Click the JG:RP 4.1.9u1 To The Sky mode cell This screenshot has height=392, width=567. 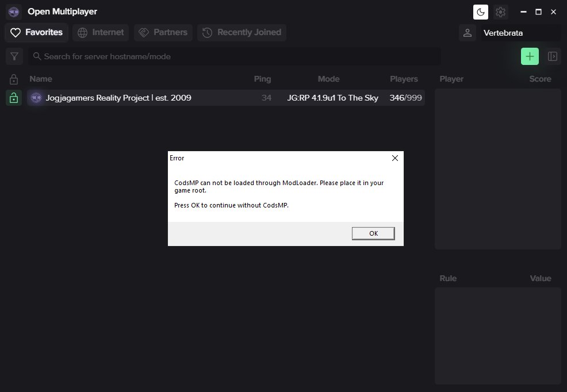[333, 98]
